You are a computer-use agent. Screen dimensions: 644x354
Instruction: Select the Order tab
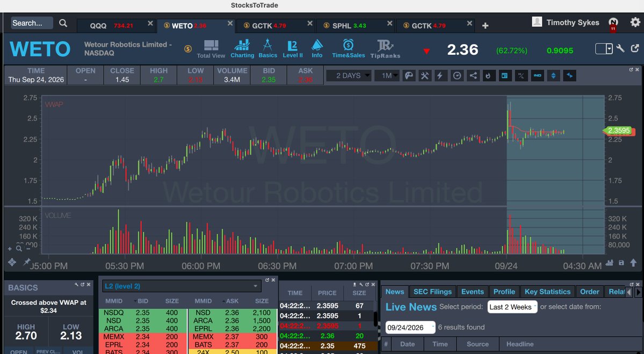pos(589,292)
